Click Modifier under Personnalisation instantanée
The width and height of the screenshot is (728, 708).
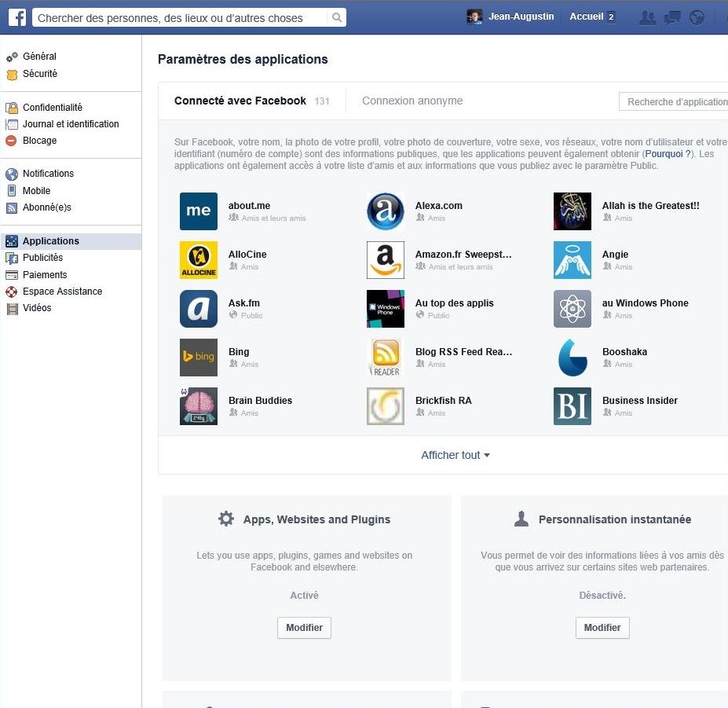602,628
